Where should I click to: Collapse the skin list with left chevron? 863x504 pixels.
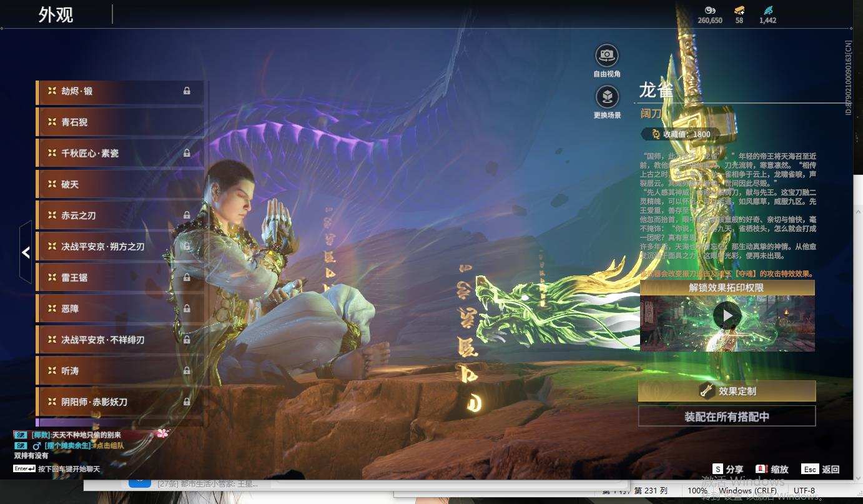pyautogui.click(x=26, y=252)
